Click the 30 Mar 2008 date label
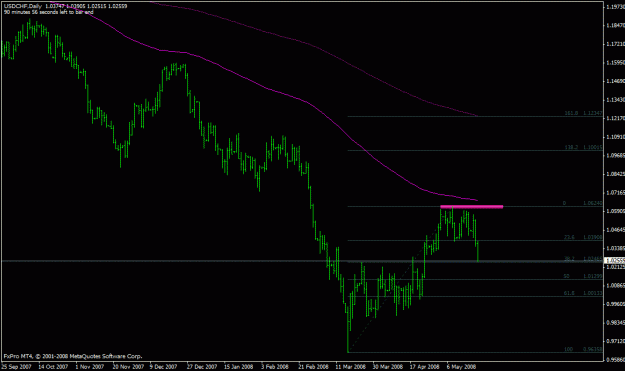The image size is (625, 371). pos(387,367)
